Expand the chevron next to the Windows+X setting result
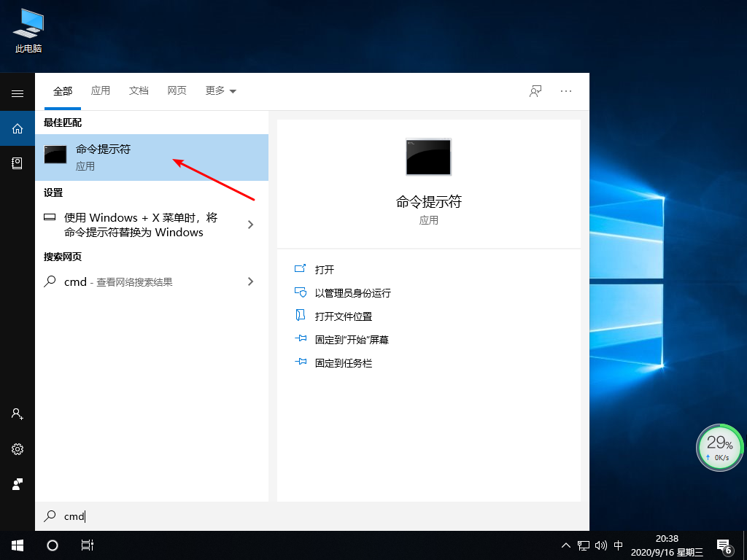The image size is (747, 560). click(x=250, y=225)
